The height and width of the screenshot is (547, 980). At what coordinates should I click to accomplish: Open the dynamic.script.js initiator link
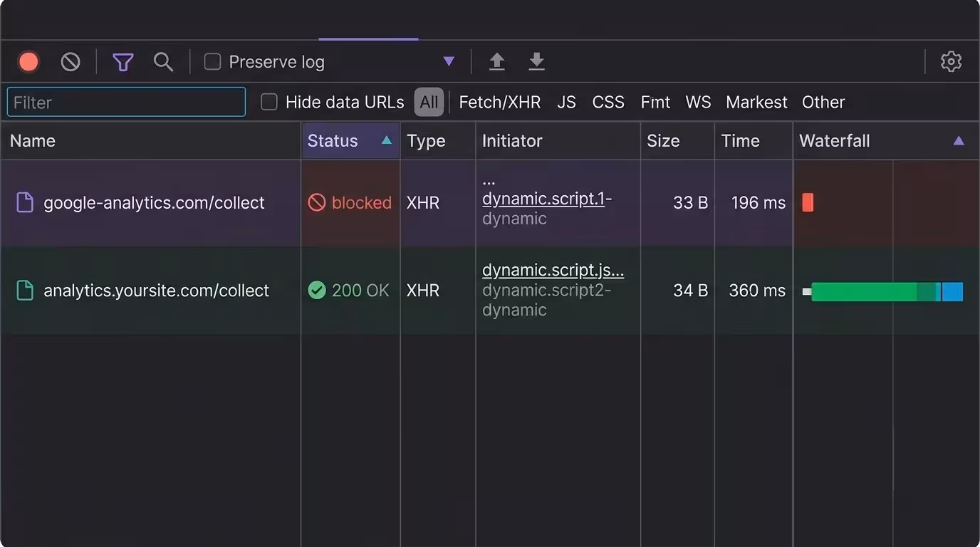click(553, 271)
